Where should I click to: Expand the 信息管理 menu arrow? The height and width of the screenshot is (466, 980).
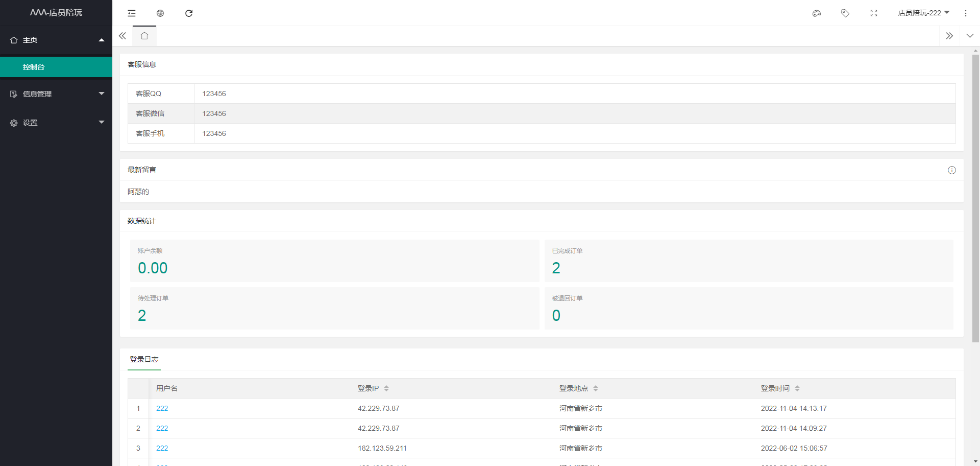102,94
